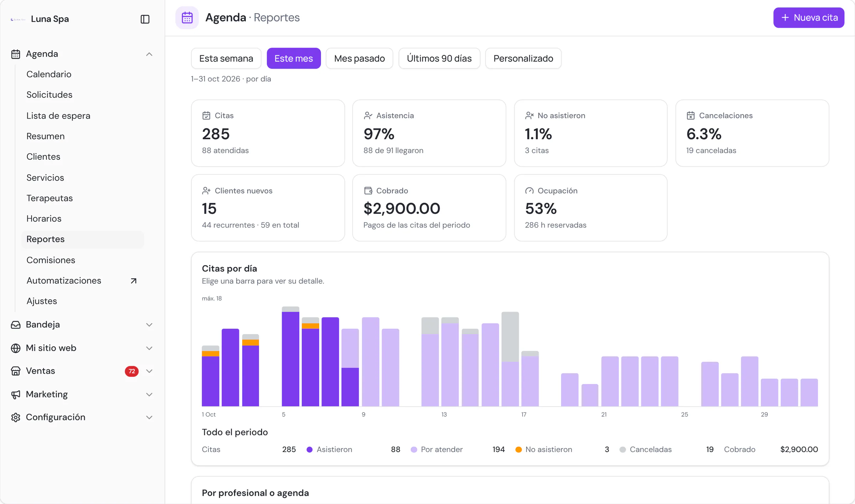Click the Configuración gear icon
This screenshot has width=855, height=504.
pyautogui.click(x=16, y=417)
